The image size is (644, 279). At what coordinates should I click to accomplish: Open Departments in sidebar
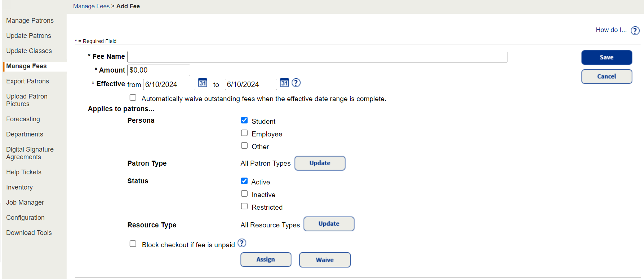click(x=25, y=134)
